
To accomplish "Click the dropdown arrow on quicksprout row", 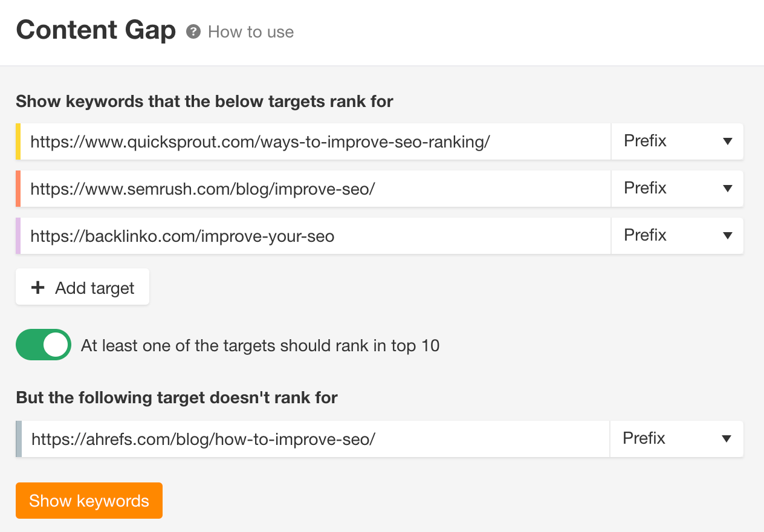I will point(728,141).
